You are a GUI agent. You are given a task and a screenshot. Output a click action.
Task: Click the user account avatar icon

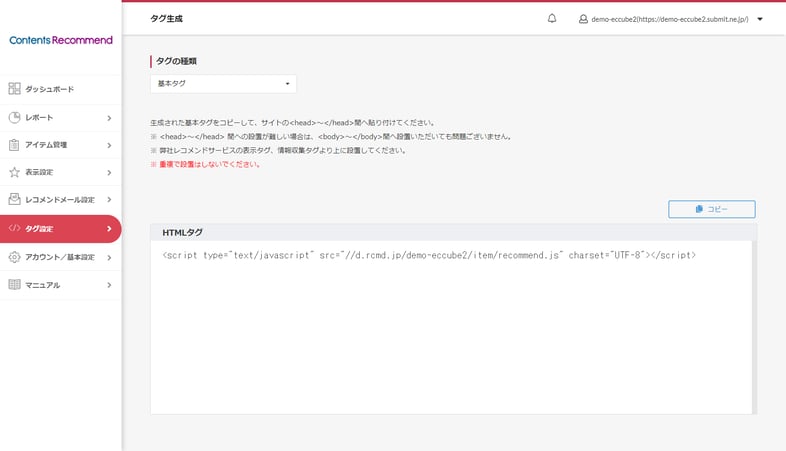click(x=583, y=19)
